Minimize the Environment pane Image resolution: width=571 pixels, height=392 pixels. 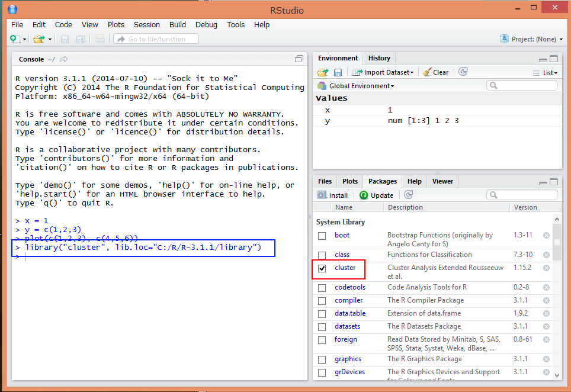[543, 59]
